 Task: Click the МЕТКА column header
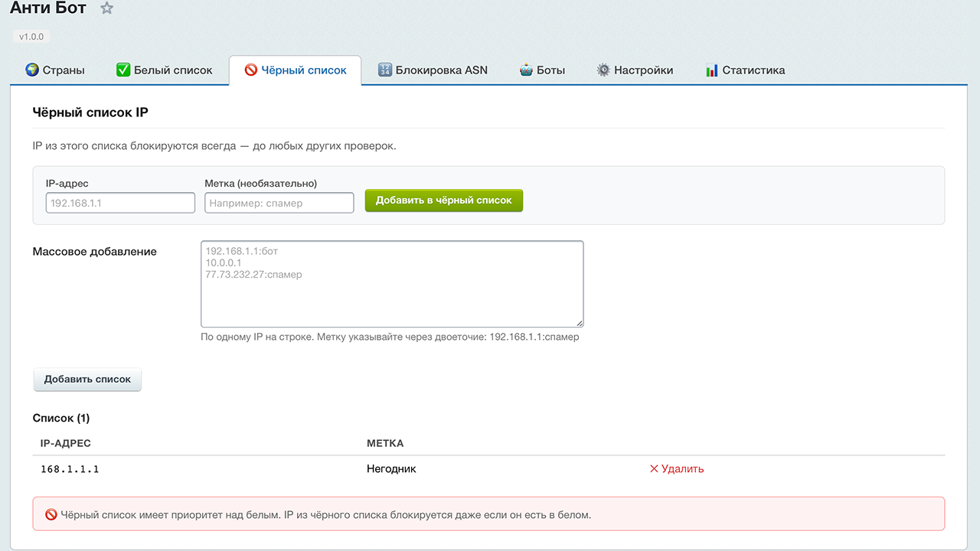point(385,443)
